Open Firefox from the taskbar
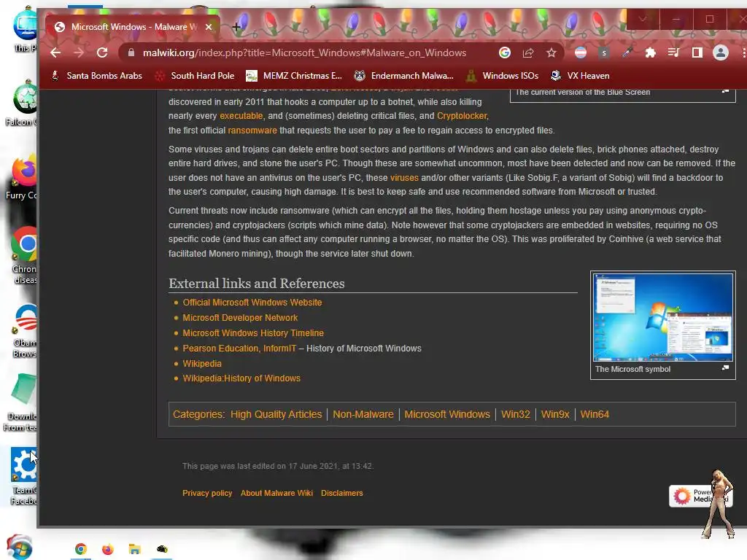Image resolution: width=747 pixels, height=560 pixels. click(x=108, y=549)
